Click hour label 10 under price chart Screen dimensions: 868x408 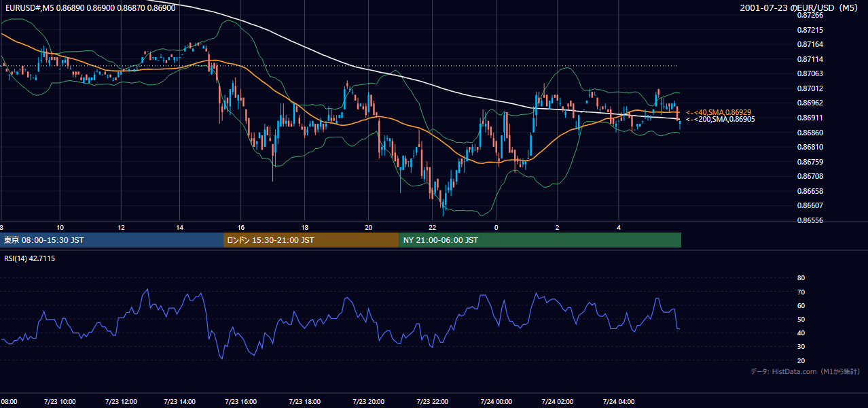tap(60, 227)
